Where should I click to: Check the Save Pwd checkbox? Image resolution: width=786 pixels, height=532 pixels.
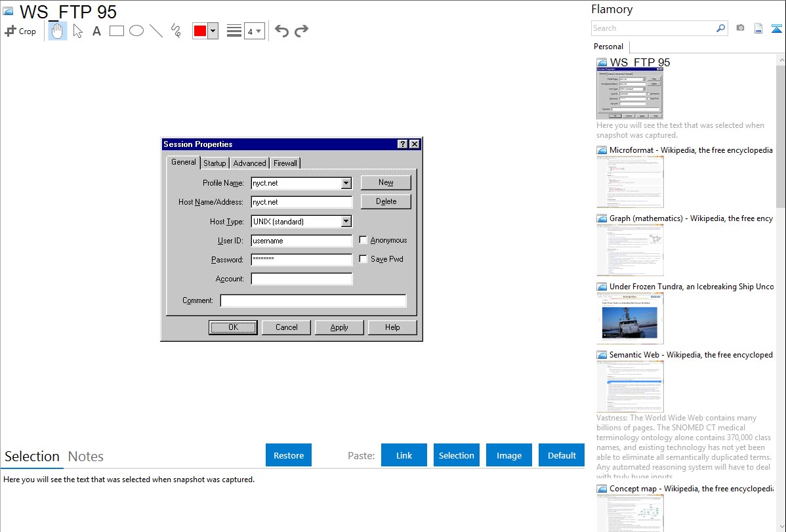pyautogui.click(x=363, y=258)
